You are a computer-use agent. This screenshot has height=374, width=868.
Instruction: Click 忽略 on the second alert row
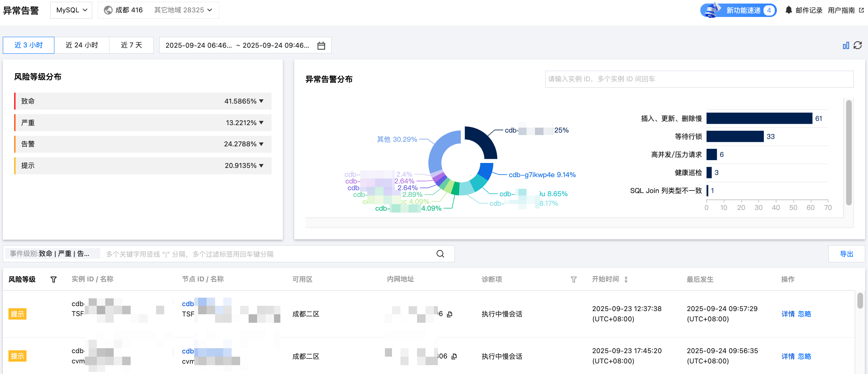coord(804,356)
